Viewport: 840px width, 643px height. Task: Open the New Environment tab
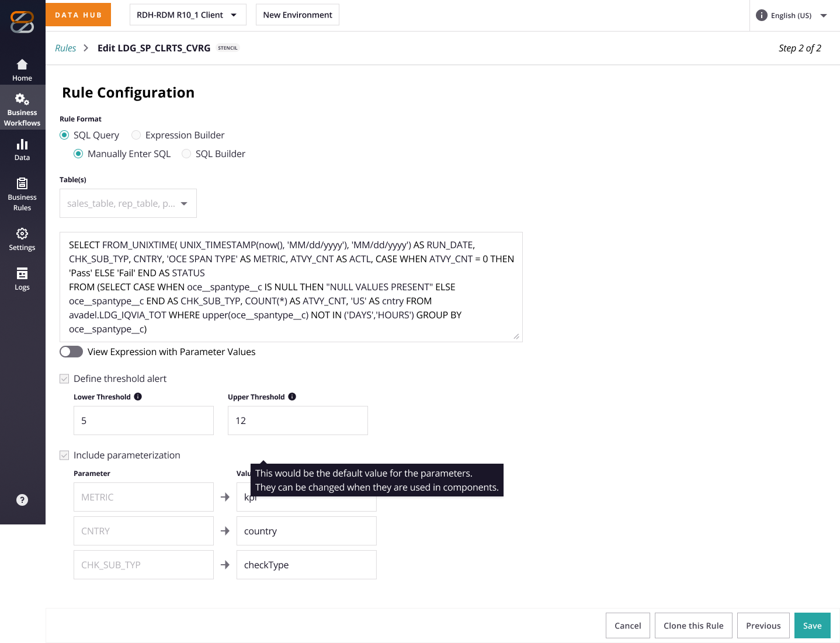pos(297,15)
